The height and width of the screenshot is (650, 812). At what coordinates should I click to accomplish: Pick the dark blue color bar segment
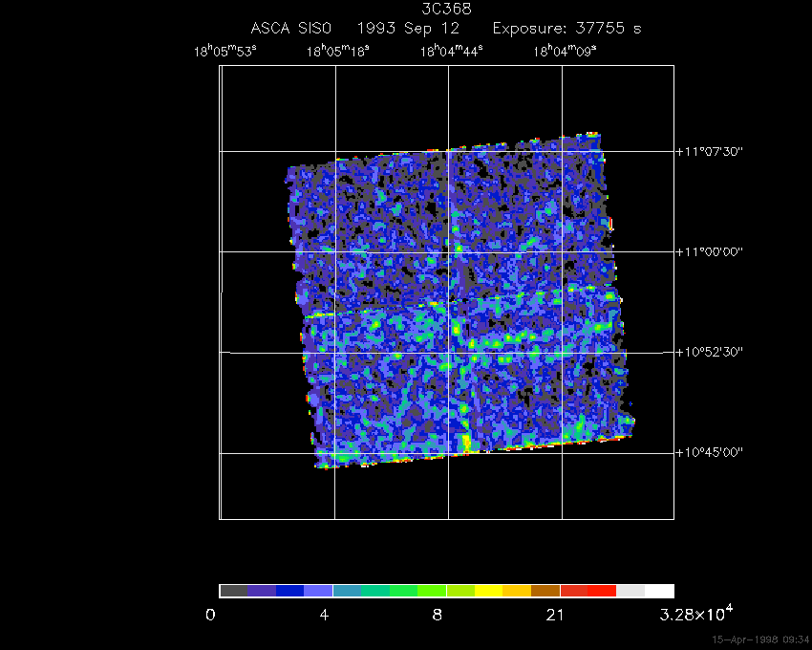tap(290, 591)
